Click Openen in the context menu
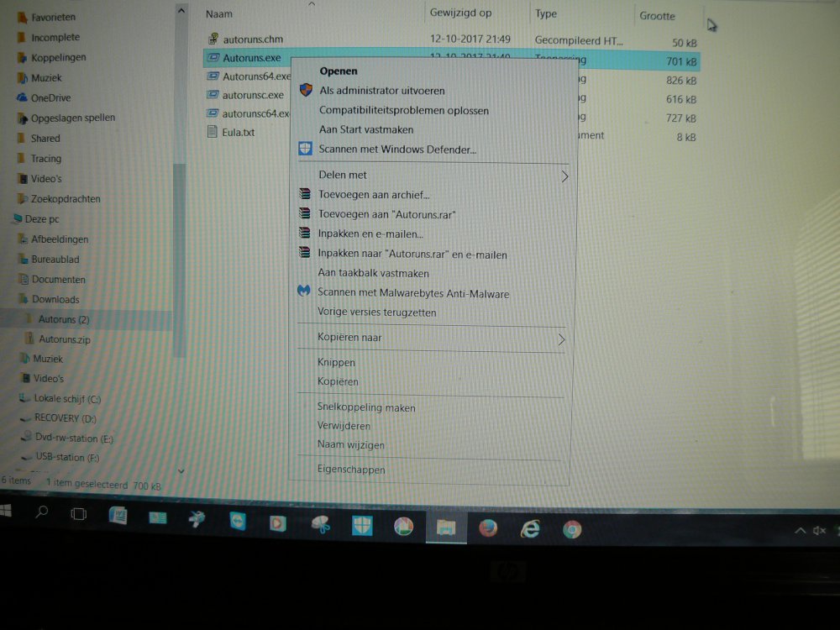840x630 pixels. pyautogui.click(x=338, y=71)
